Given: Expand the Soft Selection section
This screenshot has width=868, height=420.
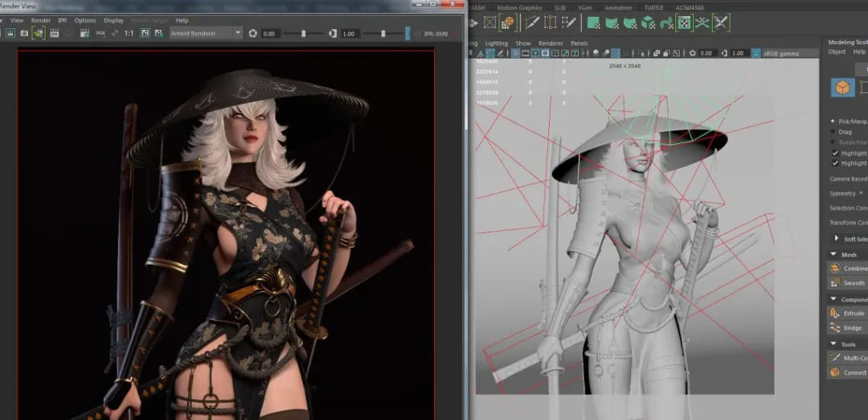Looking at the screenshot, I should click(837, 239).
